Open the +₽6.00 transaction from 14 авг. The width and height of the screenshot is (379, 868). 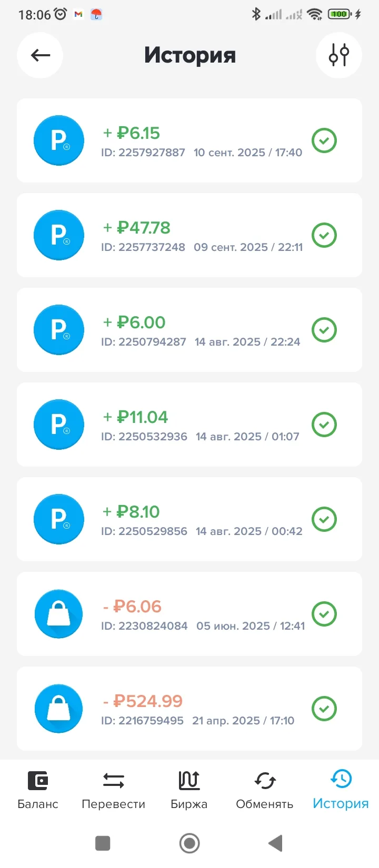click(200, 330)
